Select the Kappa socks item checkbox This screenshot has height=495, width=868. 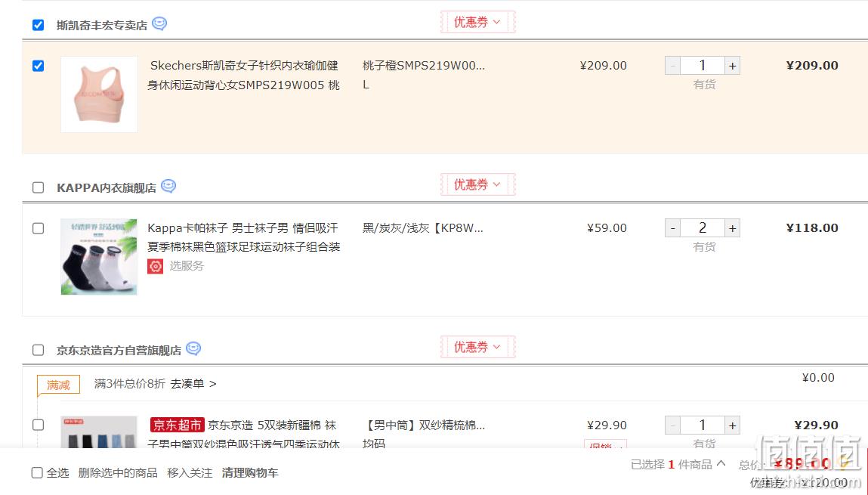[39, 229]
